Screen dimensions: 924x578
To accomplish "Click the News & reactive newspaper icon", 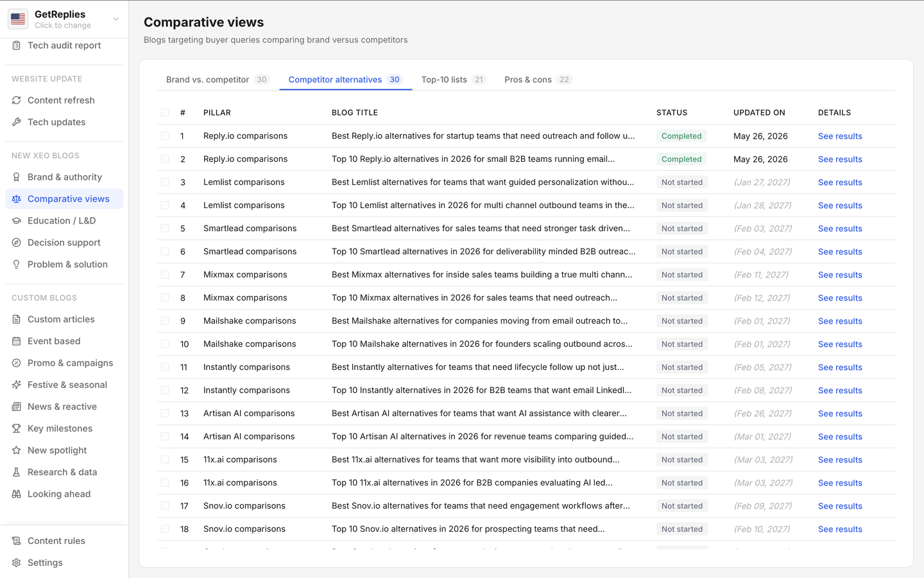I will point(17,407).
